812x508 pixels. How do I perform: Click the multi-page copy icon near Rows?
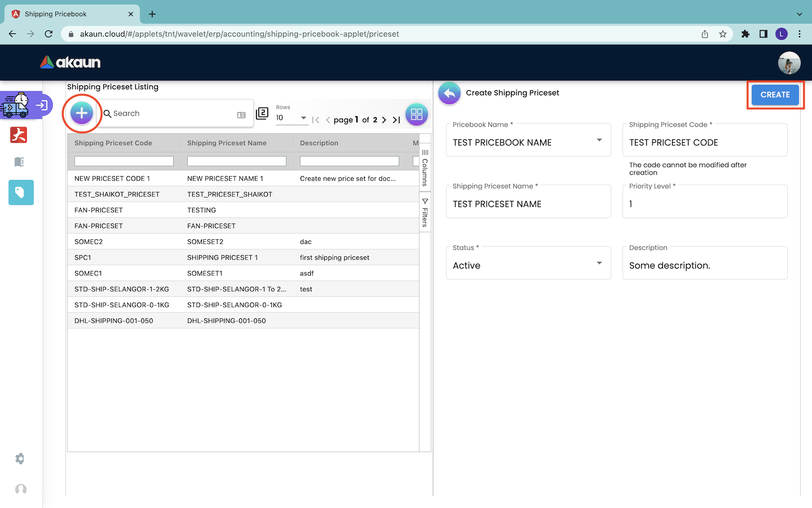click(x=262, y=113)
